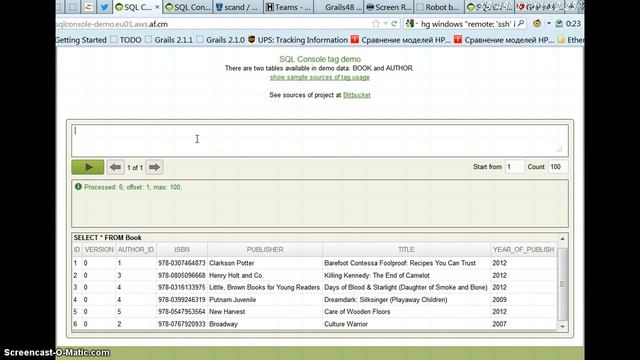Bookmark this page with the star icon
Screen dimensions: 640x360
tap(376, 24)
